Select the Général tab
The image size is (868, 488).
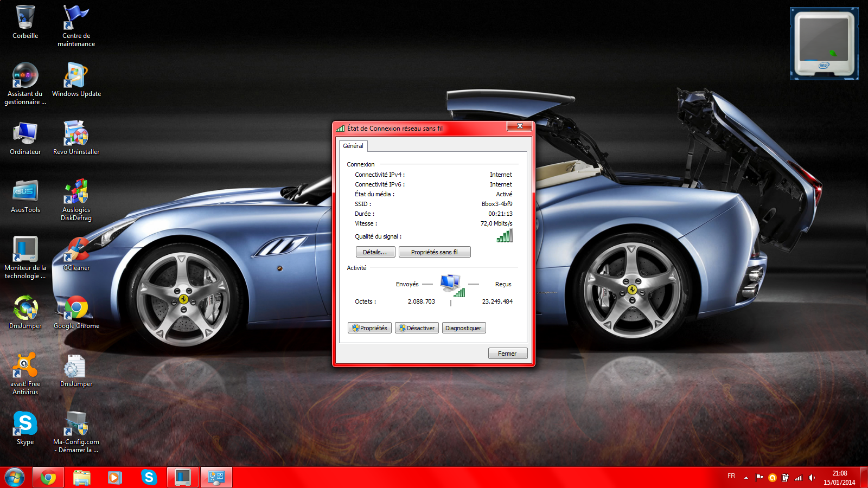pyautogui.click(x=353, y=146)
